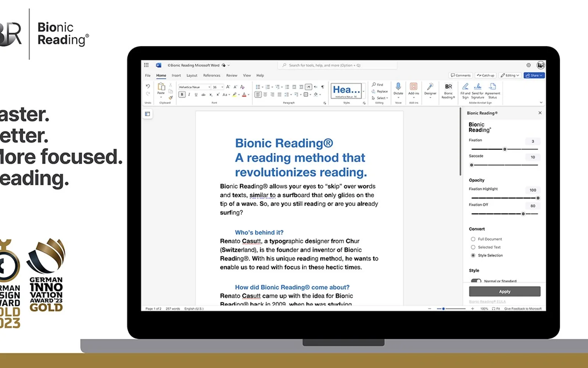Viewport: 588px width, 368px height.
Task: Show paragraph marks pilcrow icon
Action: pyautogui.click(x=323, y=87)
